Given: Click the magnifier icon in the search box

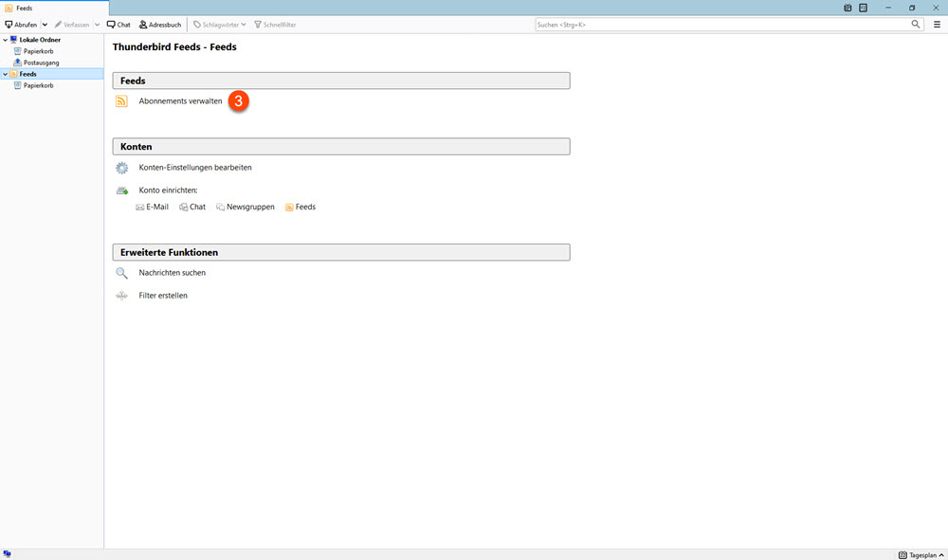Looking at the screenshot, I should coord(916,25).
